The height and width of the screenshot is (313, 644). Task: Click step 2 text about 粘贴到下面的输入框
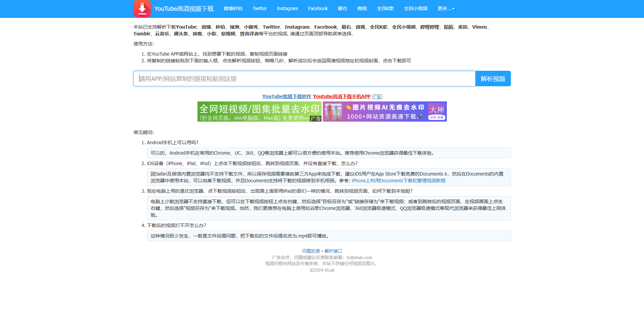(279, 61)
